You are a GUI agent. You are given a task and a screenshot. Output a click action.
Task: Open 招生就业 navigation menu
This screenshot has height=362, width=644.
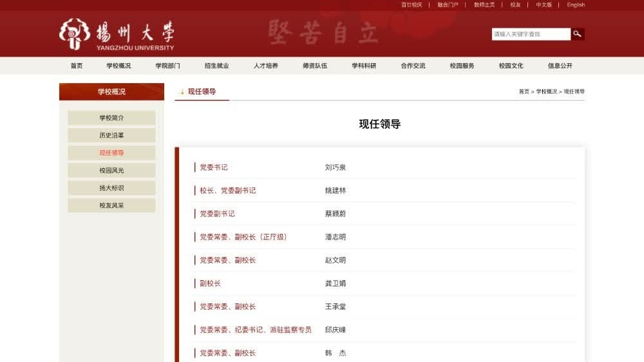tap(216, 66)
